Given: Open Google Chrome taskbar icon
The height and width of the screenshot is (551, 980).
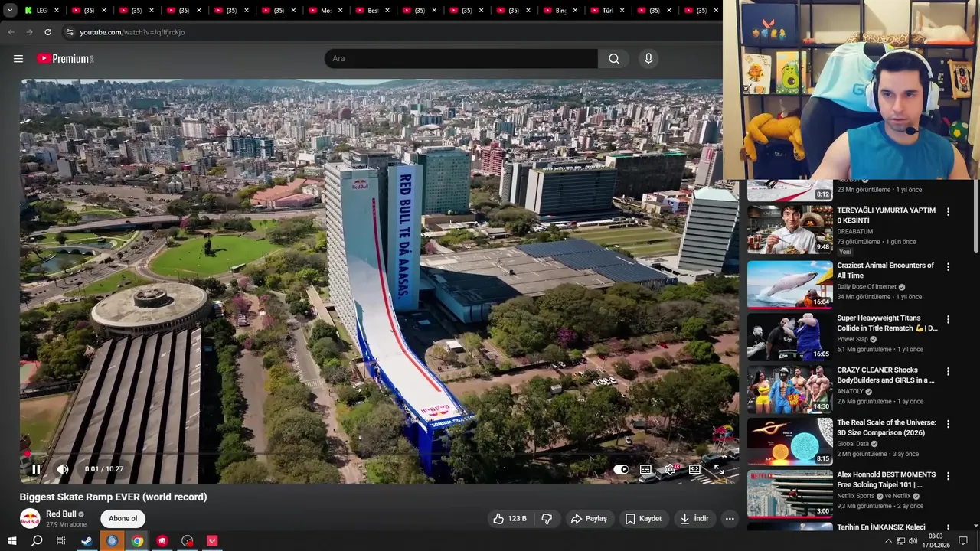Looking at the screenshot, I should coord(137,541).
